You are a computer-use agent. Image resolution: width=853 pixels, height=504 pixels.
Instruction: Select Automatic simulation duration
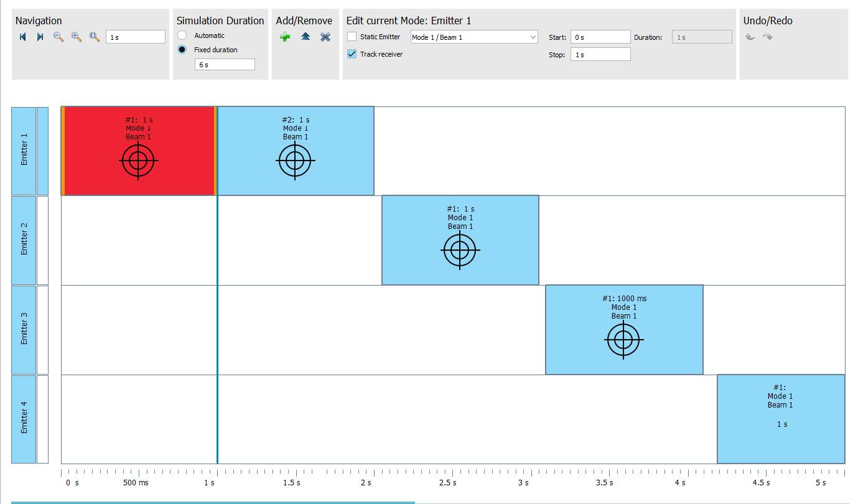pyautogui.click(x=182, y=35)
